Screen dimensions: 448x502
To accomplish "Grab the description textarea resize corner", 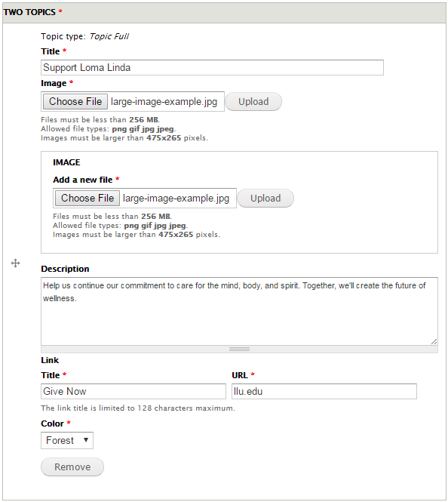I will coord(434,342).
